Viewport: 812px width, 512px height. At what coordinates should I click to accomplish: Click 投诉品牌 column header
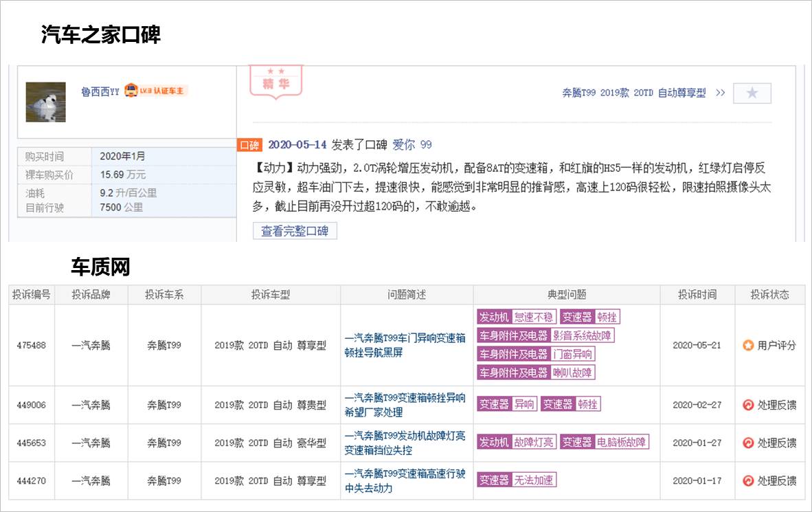click(91, 294)
